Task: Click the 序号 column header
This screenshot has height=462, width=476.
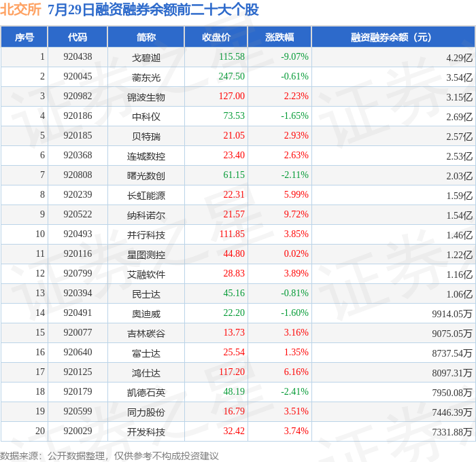Action: pyautogui.click(x=24, y=37)
